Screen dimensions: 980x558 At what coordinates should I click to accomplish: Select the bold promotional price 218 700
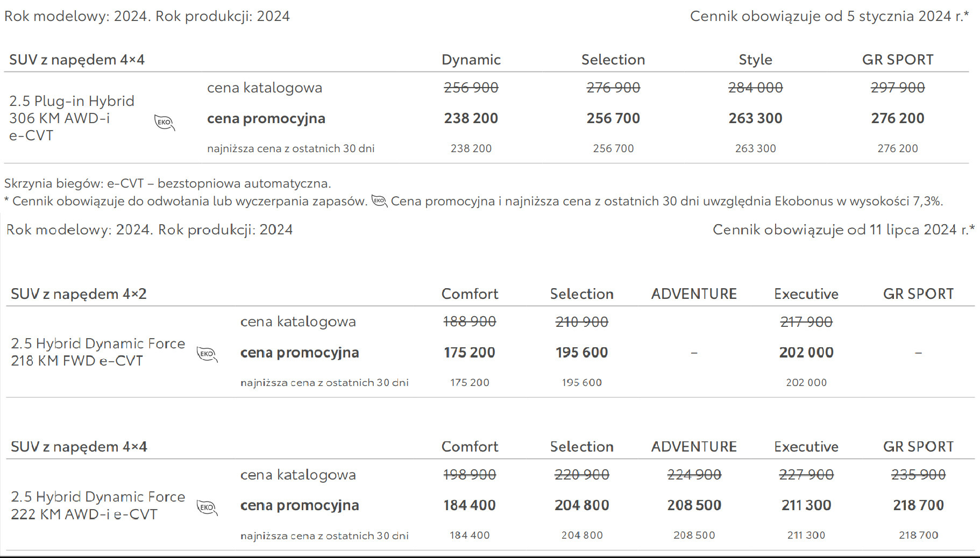click(x=918, y=505)
